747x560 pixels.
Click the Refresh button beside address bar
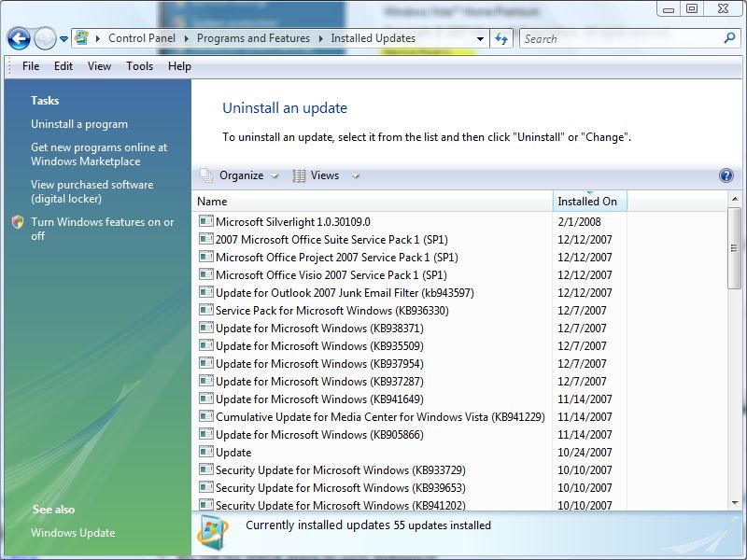point(501,38)
